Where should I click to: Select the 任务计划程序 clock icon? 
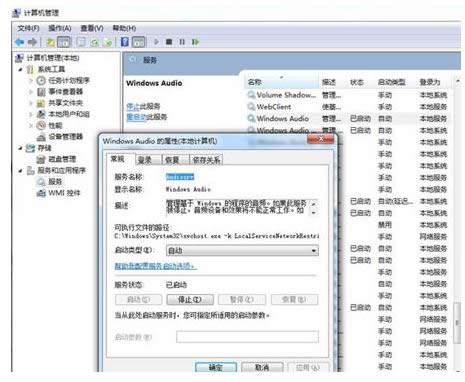point(41,80)
